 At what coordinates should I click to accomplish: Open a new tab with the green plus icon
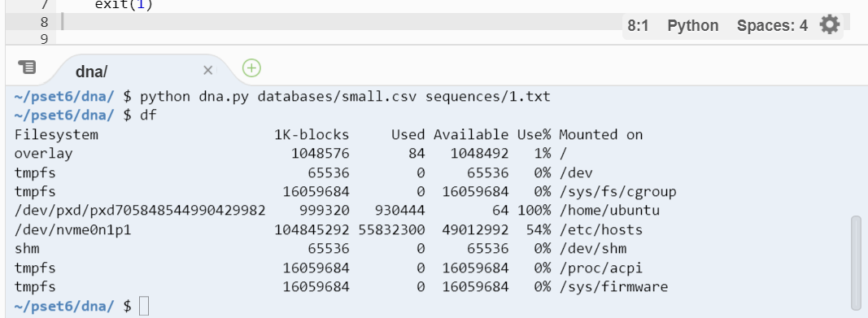[252, 68]
